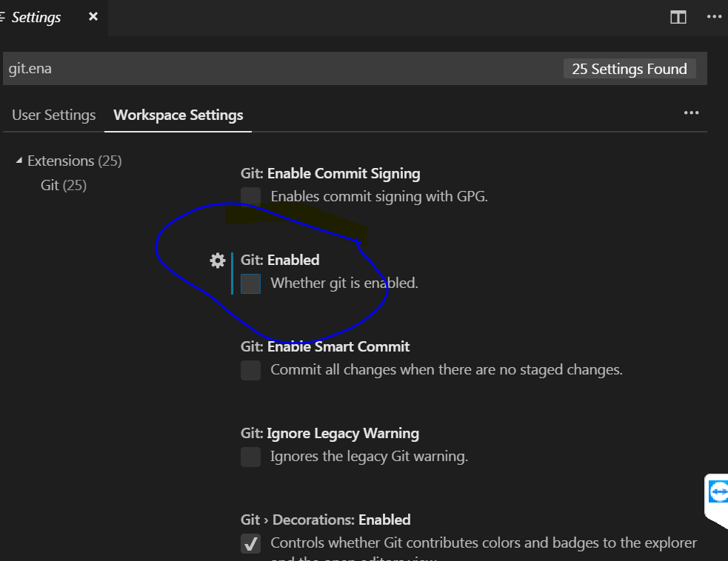Select the Workspace Settings tab
This screenshot has height=561, width=728.
coord(178,115)
